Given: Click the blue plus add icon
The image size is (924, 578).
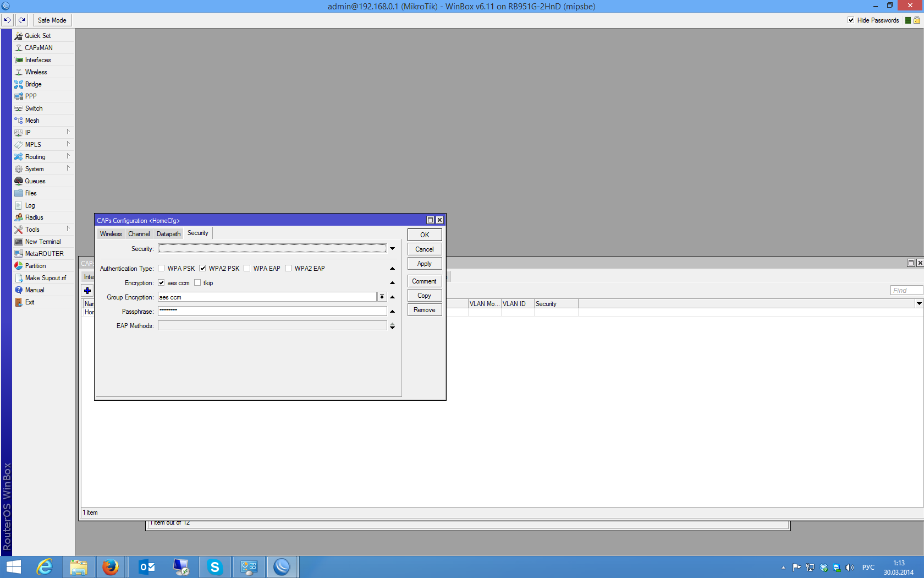Looking at the screenshot, I should click(x=87, y=291).
